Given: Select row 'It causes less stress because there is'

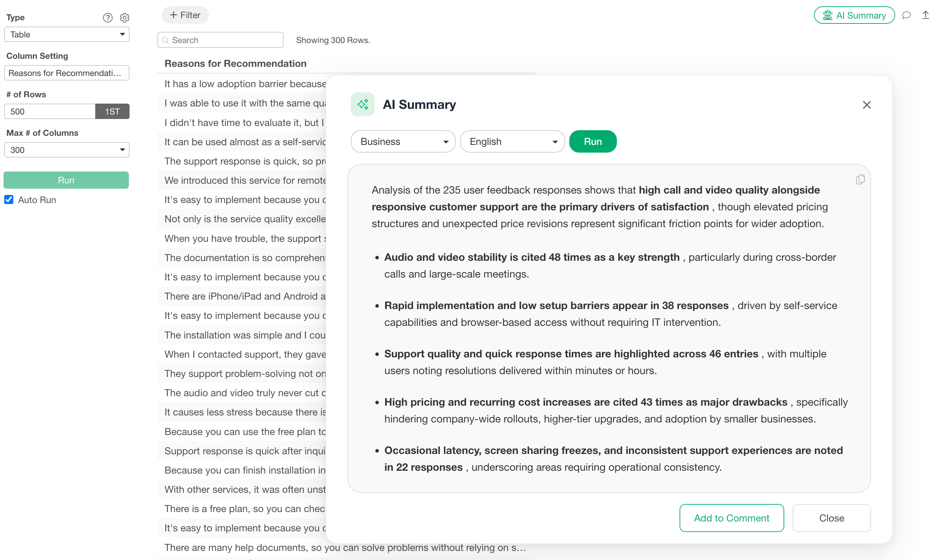Looking at the screenshot, I should (x=242, y=412).
